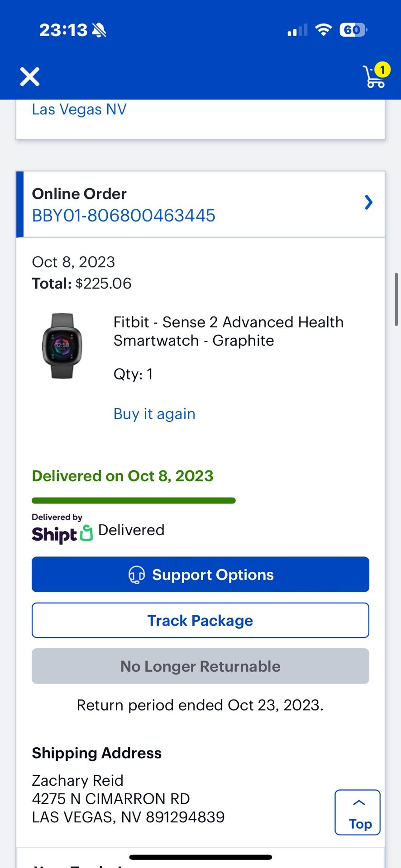Screen dimensions: 401x868
Task: Click the Track Package button
Action: 200,620
